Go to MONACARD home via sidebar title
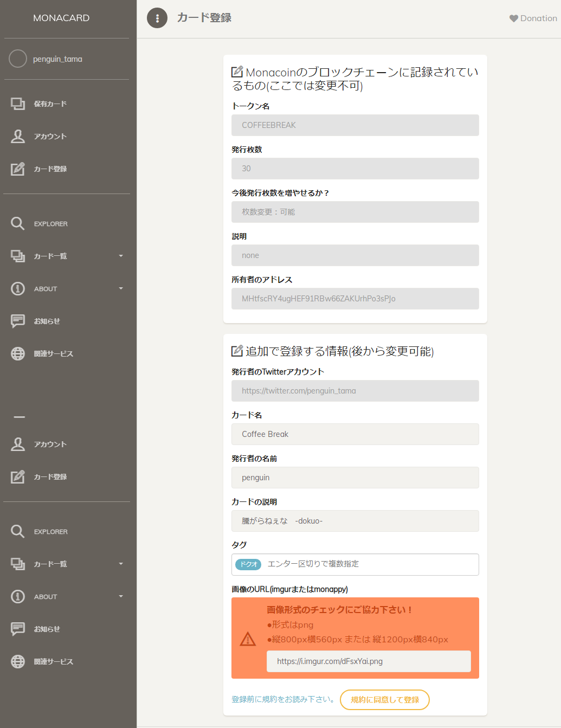Image resolution: width=561 pixels, height=728 pixels. (61, 18)
